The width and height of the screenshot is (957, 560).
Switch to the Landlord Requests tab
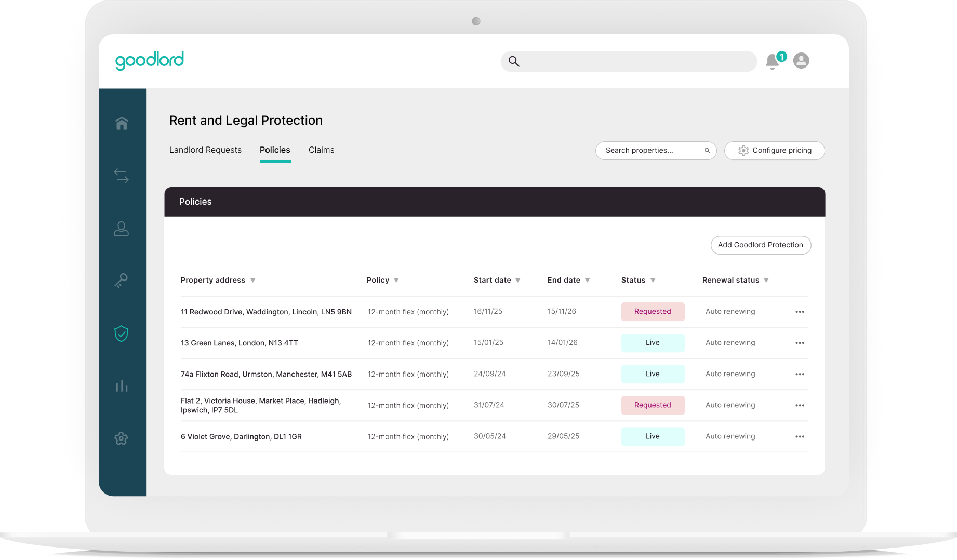(x=205, y=150)
